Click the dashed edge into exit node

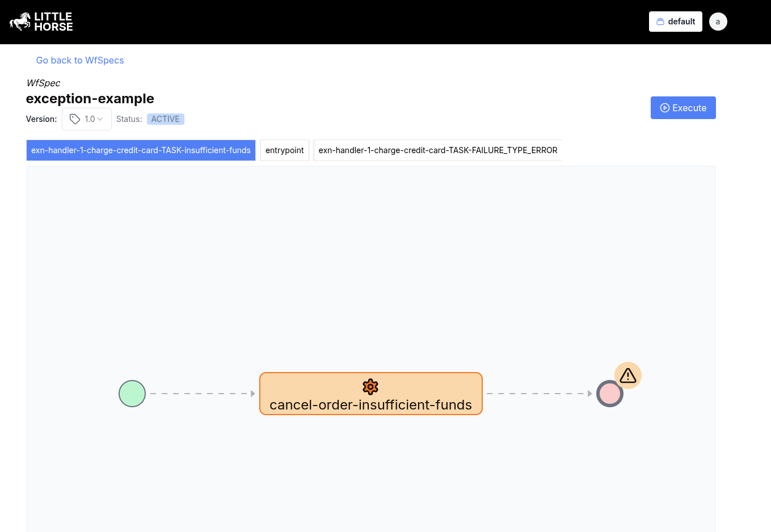pos(538,394)
